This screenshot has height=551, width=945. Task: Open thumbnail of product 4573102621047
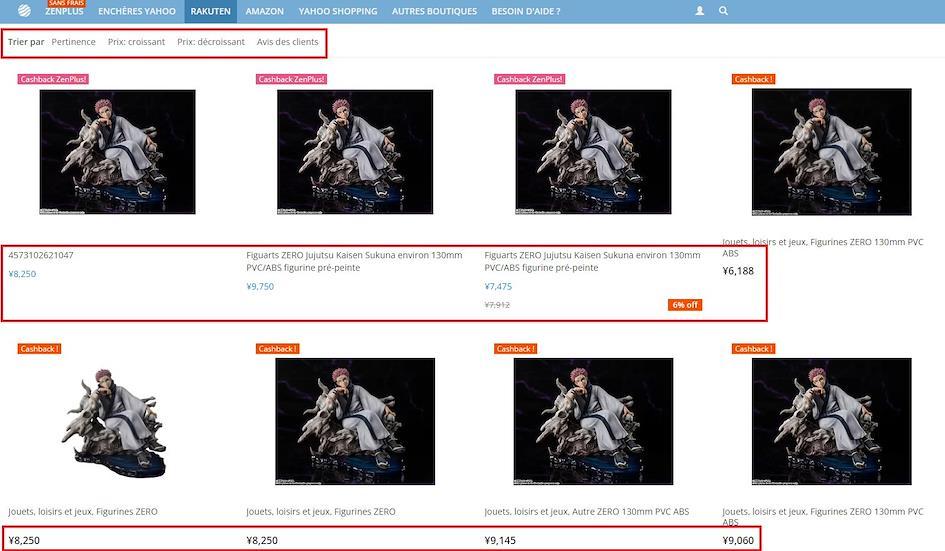click(x=118, y=152)
